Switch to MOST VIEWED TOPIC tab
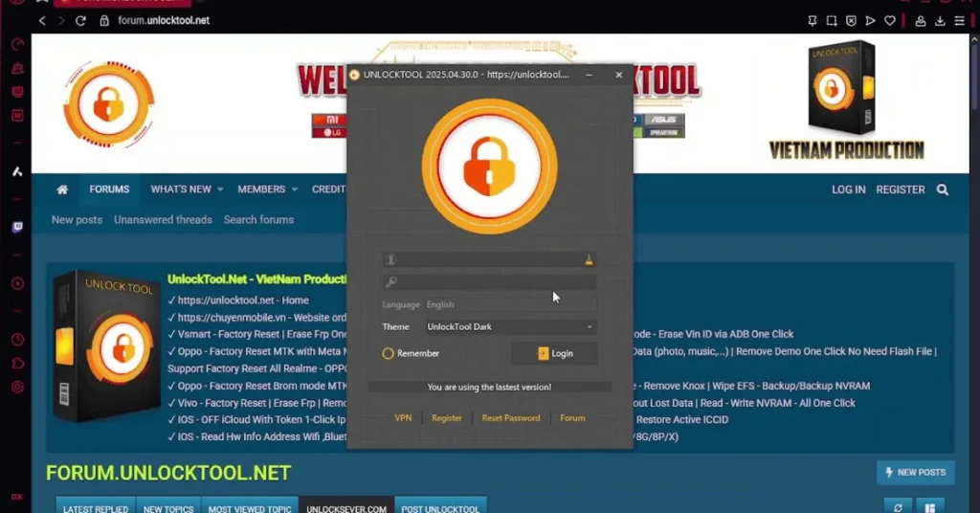 pyautogui.click(x=250, y=506)
